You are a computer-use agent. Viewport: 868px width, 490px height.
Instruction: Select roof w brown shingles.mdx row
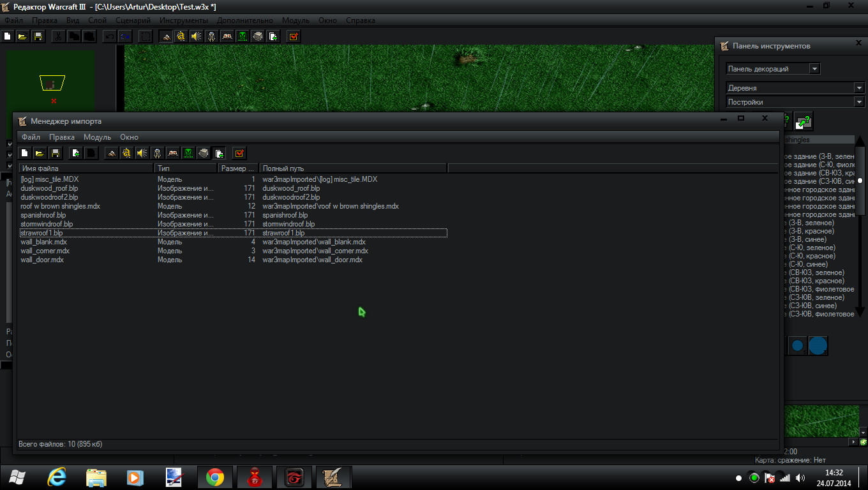point(233,206)
